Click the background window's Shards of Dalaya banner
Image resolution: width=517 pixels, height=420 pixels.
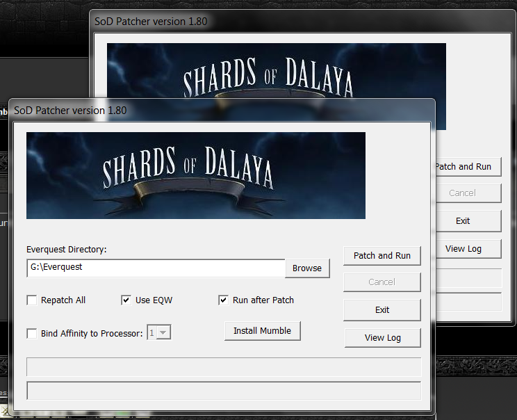click(x=277, y=70)
